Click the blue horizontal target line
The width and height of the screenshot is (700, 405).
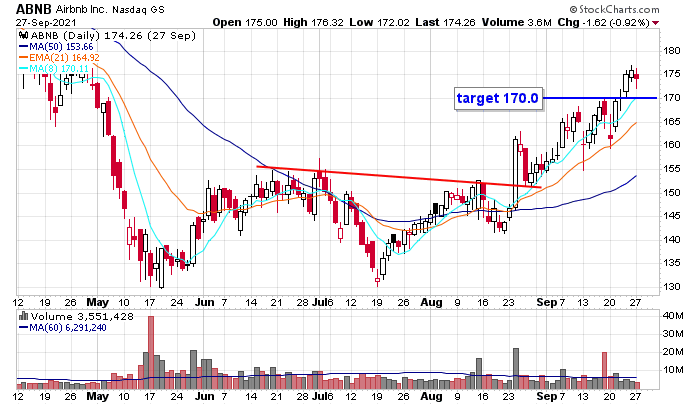pyautogui.click(x=600, y=98)
